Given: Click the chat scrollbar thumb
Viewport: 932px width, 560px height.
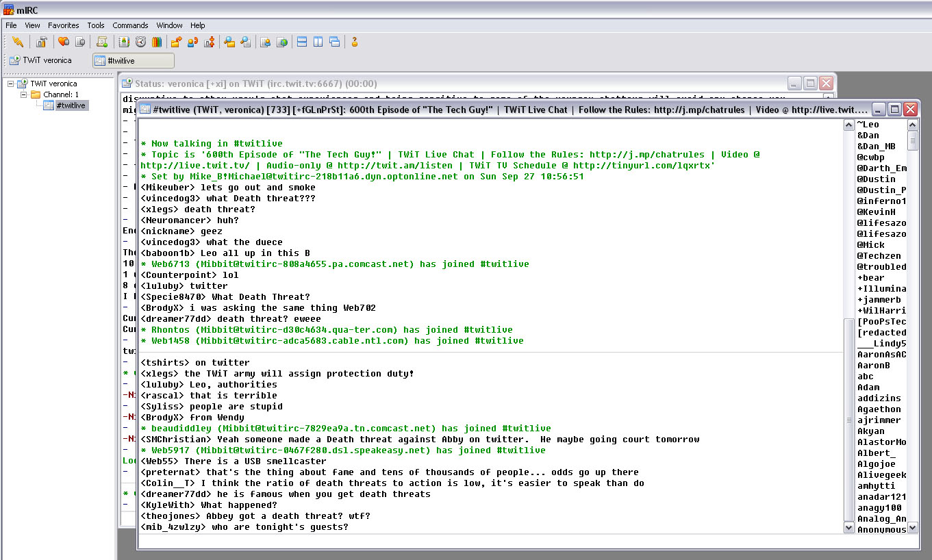Looking at the screenshot, I should [x=849, y=420].
